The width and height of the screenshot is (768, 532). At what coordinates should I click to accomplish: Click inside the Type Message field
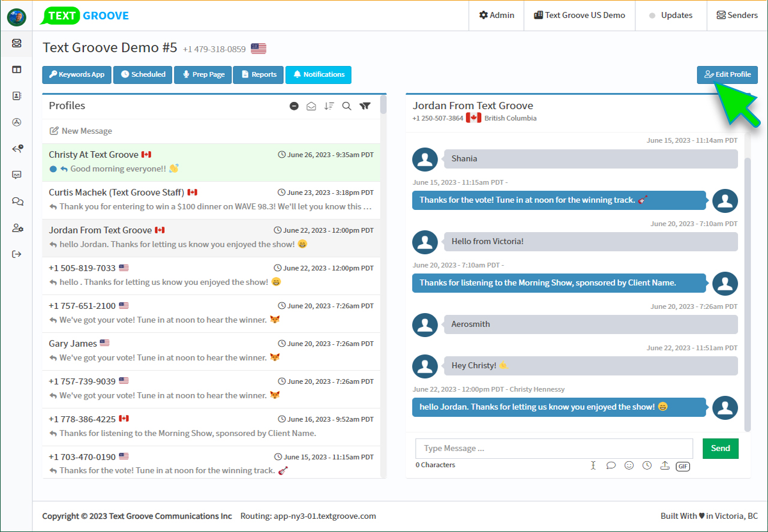click(553, 449)
